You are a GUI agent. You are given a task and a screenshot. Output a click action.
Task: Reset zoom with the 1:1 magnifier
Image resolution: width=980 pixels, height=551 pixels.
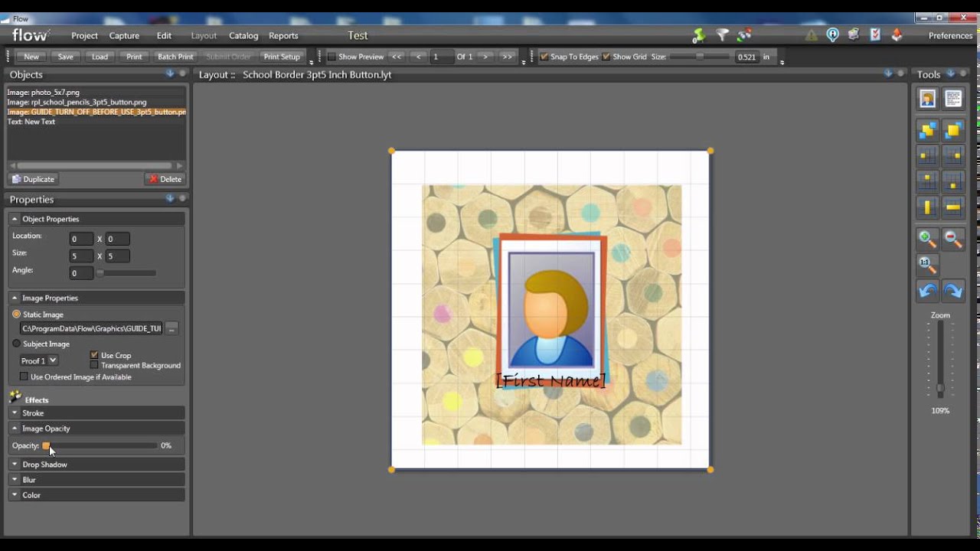pyautogui.click(x=927, y=265)
